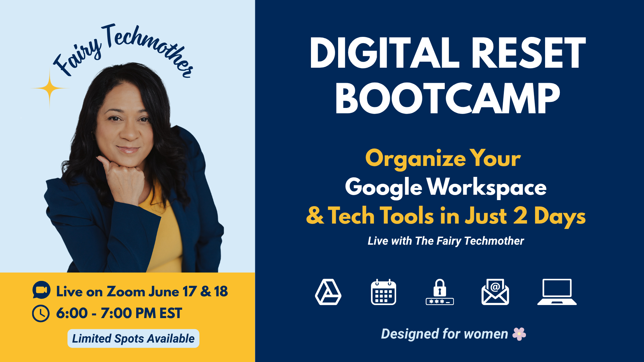This screenshot has height=362, width=644.
Task: Click the laptop computer icon
Action: [x=557, y=292]
